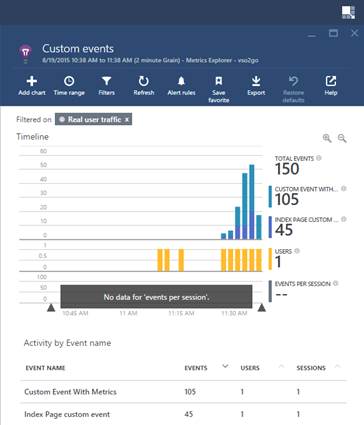Click the Total Events value 150

click(287, 169)
